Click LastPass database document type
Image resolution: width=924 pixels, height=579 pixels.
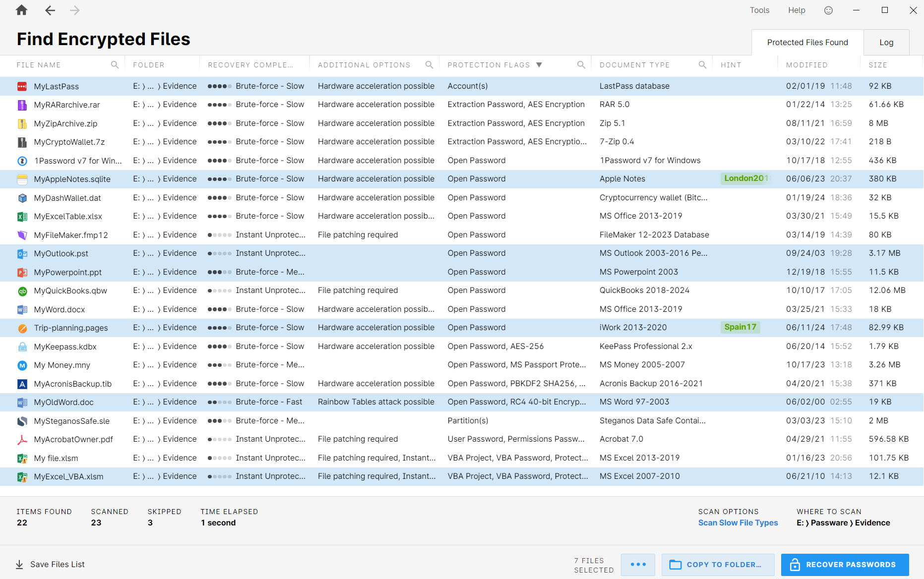(634, 86)
